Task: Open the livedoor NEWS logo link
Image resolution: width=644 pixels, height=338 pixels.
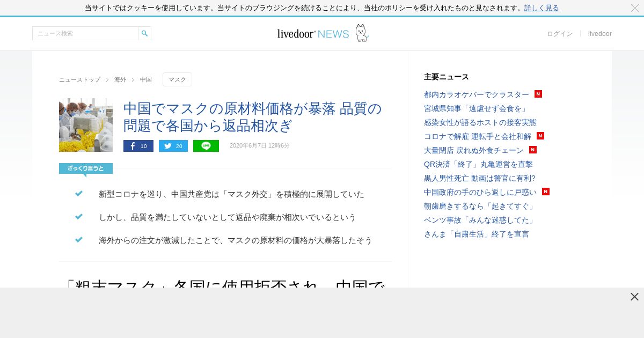Action: tap(313, 34)
